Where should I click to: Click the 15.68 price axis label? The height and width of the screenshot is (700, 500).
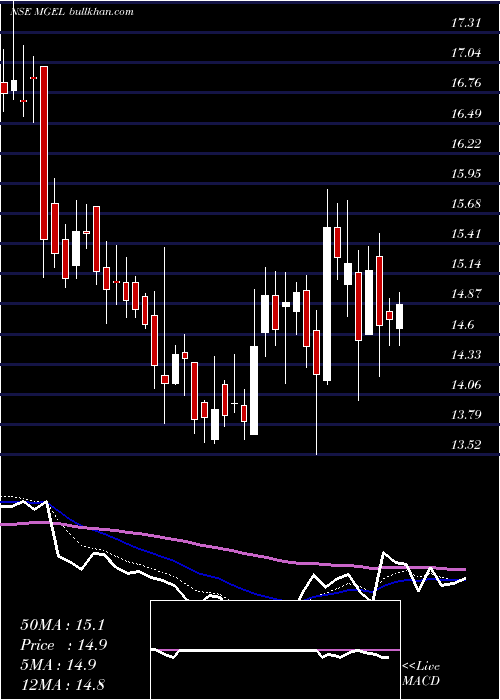466,204
